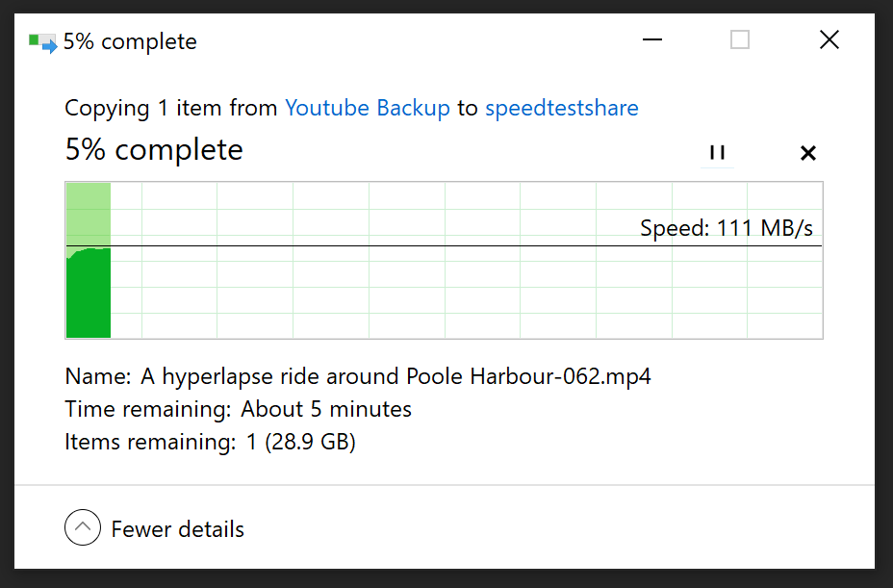
Task: Click the Speed: 111 MB/s indicator
Action: tap(727, 228)
